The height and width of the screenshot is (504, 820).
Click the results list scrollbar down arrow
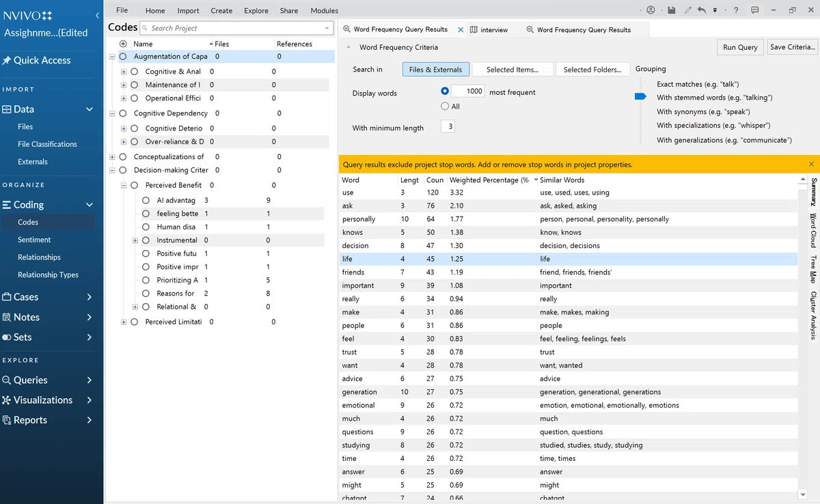(802, 494)
